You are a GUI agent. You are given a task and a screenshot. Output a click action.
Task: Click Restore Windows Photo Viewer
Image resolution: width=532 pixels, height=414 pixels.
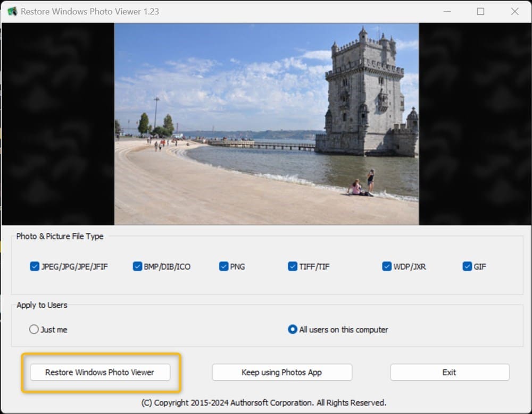click(100, 372)
